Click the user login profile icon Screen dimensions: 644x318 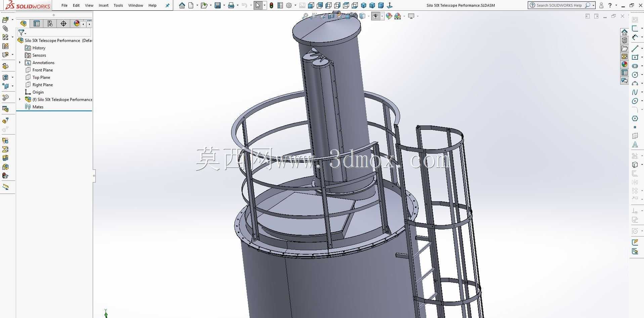click(601, 5)
